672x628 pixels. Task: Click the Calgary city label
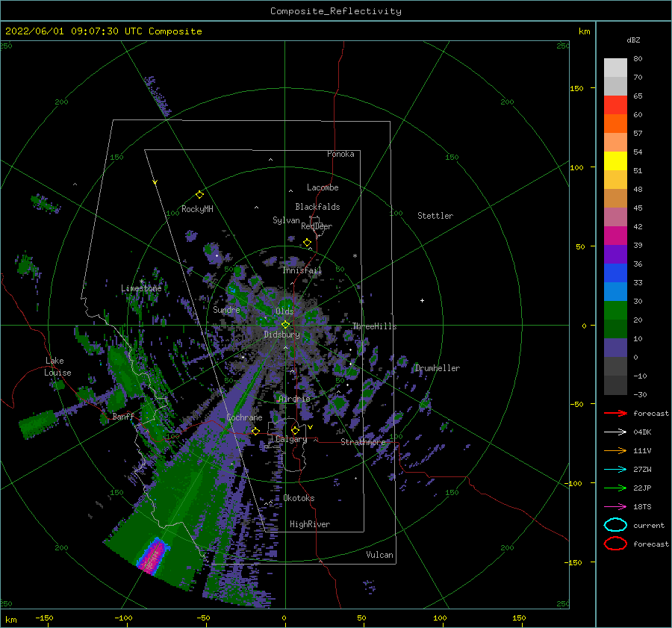(x=291, y=439)
